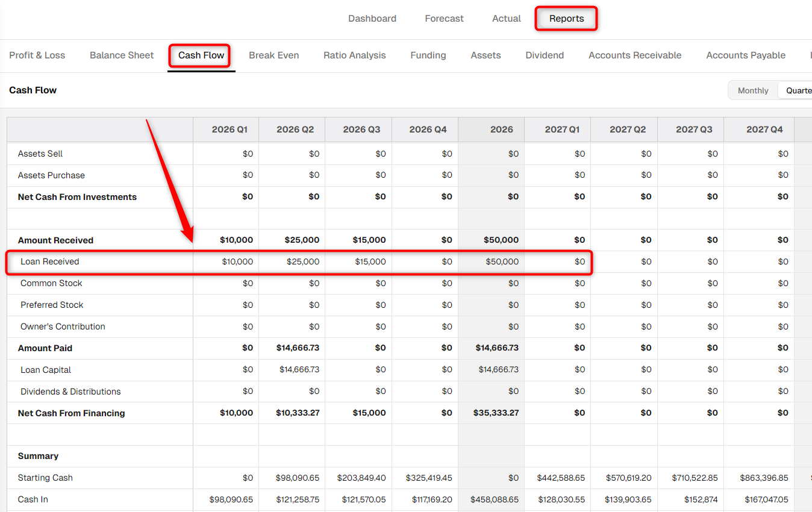Switch to the Assets tab
Screen dimensions: 812x512
486,55
